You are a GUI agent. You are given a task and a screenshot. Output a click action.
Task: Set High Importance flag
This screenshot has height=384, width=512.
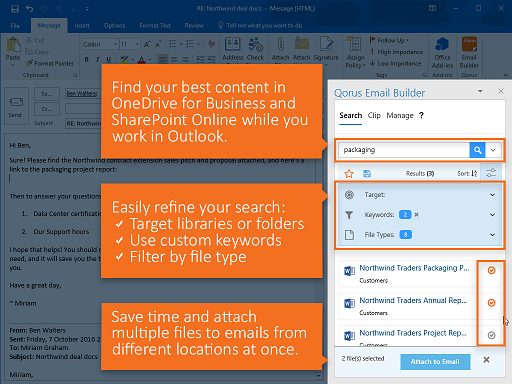click(397, 52)
